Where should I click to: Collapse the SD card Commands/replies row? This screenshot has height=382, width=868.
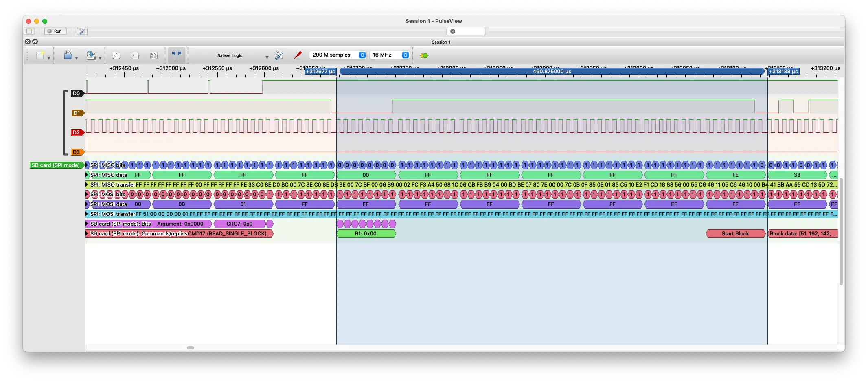[87, 233]
